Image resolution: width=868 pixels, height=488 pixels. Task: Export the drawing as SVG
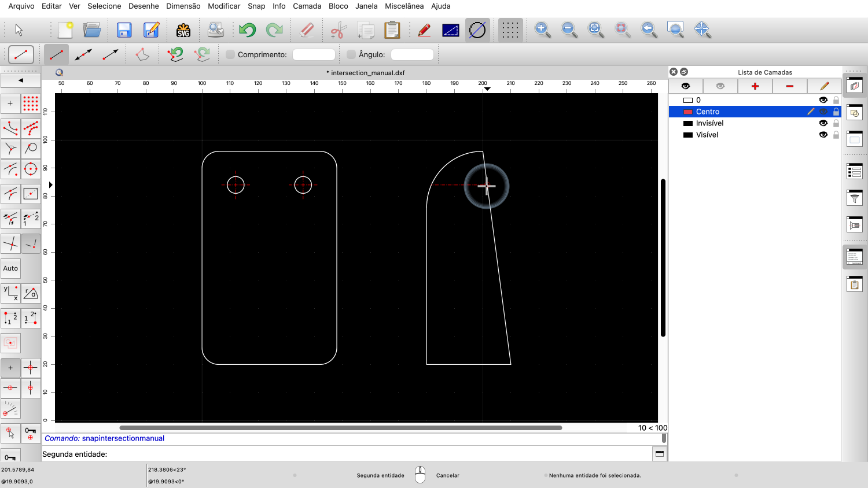pyautogui.click(x=183, y=29)
